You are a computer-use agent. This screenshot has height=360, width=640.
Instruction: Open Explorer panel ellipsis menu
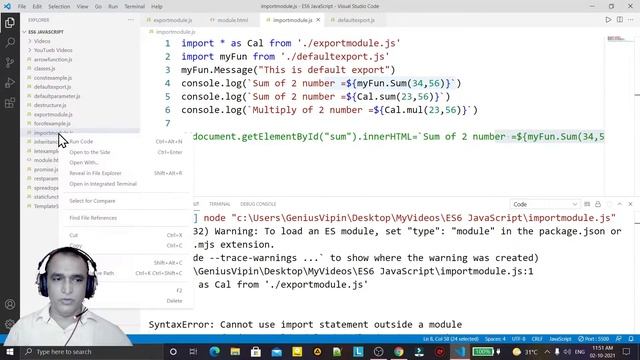click(x=131, y=20)
